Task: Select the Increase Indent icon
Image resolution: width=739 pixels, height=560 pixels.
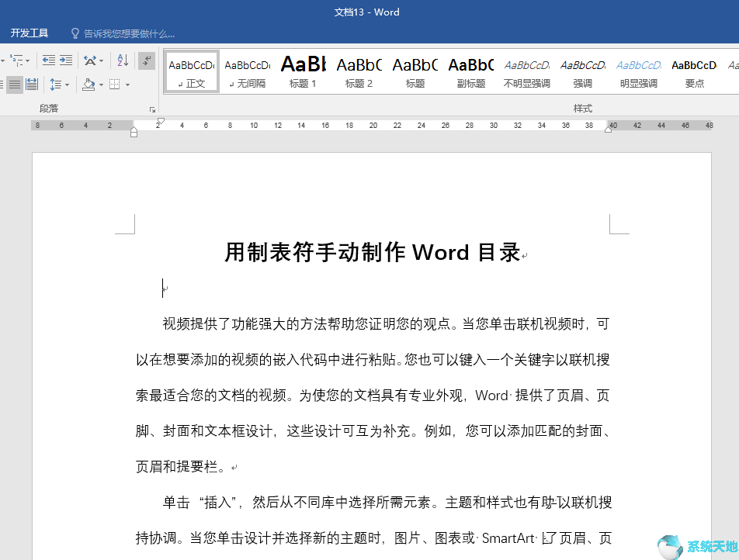Action: [x=66, y=60]
